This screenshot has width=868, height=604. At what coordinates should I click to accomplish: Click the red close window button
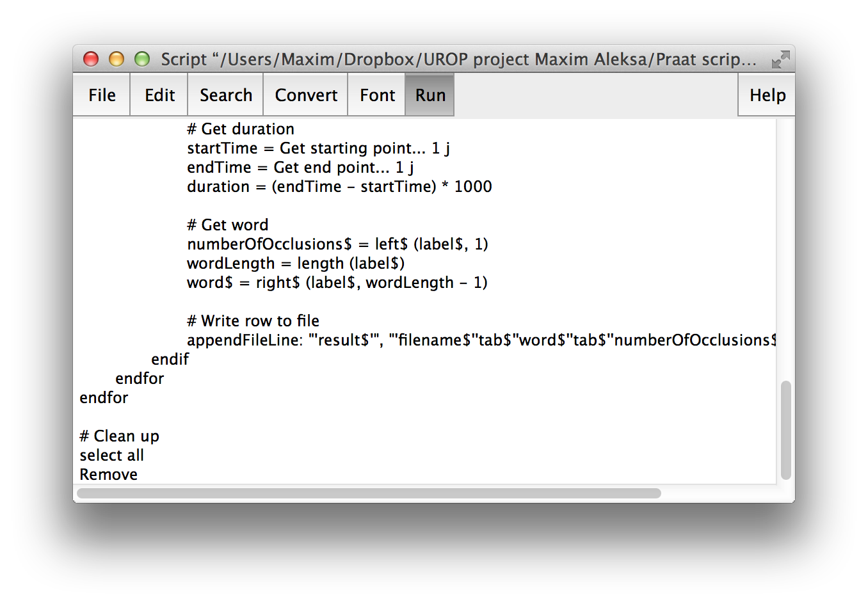(91, 60)
